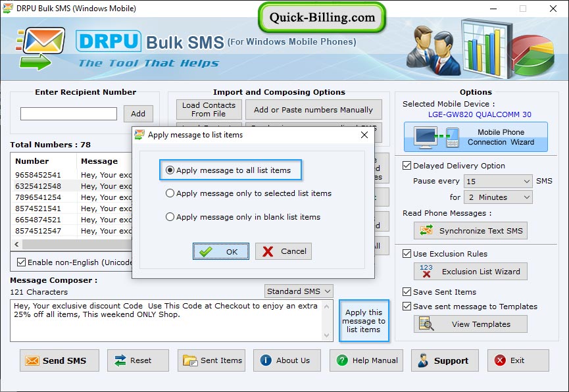Click Add or Paste numbers Manually

[x=314, y=109]
